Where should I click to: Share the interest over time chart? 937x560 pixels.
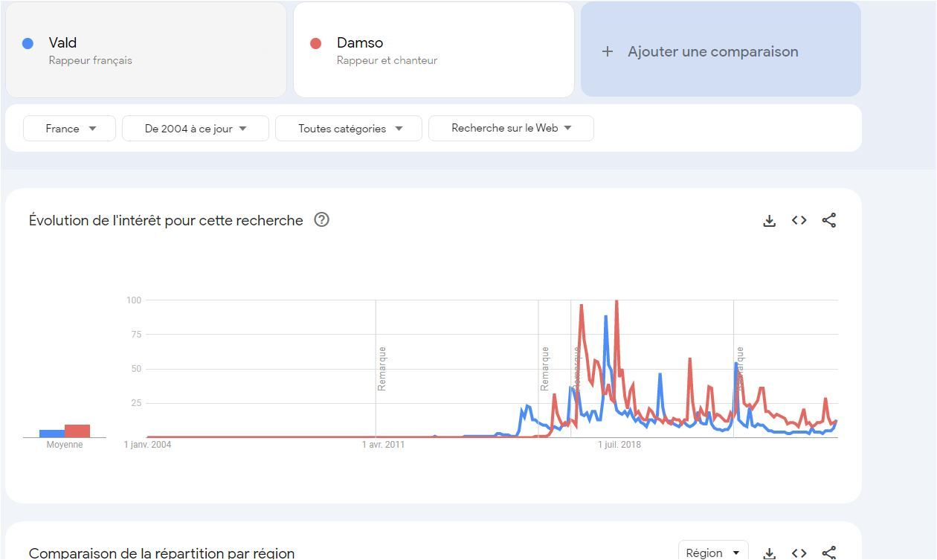(x=829, y=220)
